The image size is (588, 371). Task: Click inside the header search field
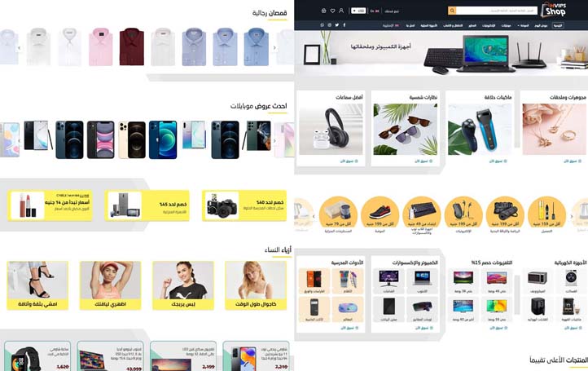[497, 11]
